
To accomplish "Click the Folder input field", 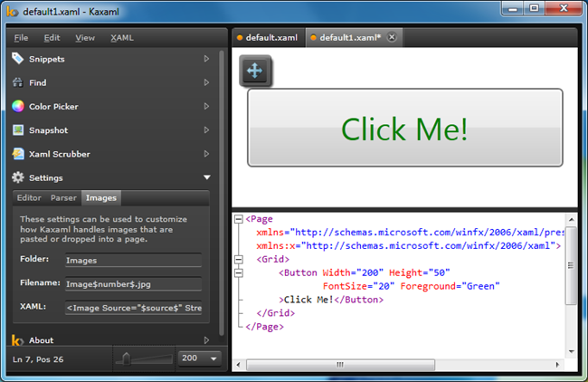I will (134, 260).
